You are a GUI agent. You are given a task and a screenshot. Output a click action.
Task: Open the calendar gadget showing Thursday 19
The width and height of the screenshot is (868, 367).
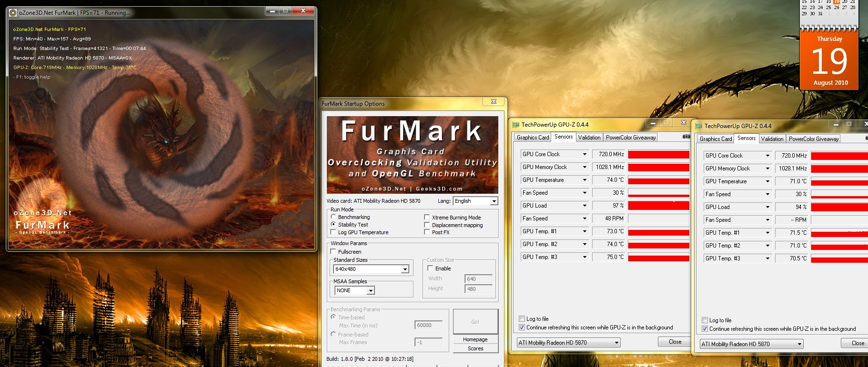click(829, 60)
